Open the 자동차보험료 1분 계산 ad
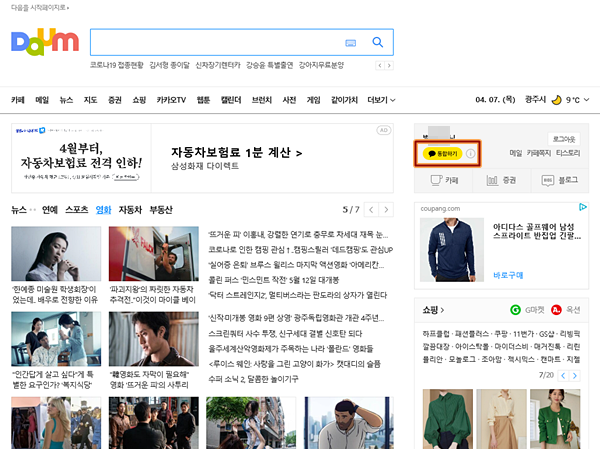Image resolution: width=600 pixels, height=449 pixels. [x=236, y=152]
